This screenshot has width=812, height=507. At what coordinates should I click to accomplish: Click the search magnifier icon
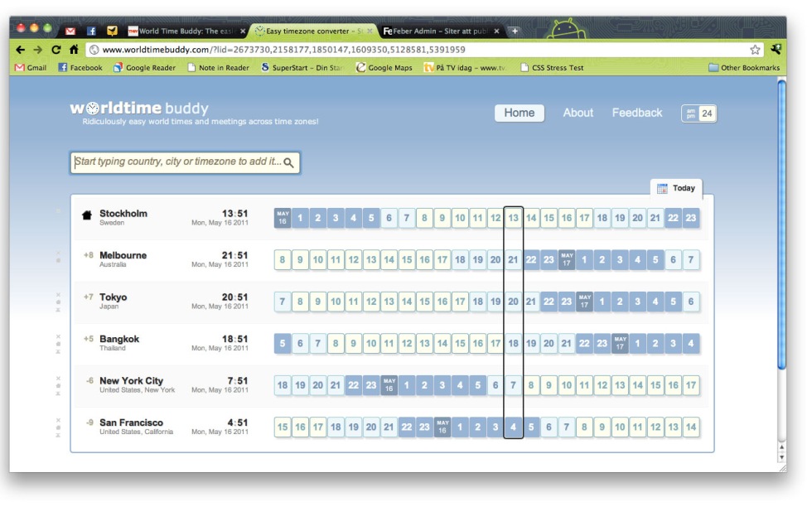coord(288,163)
